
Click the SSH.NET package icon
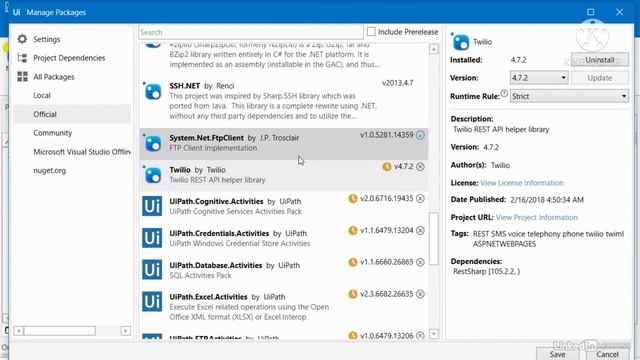coord(153,91)
